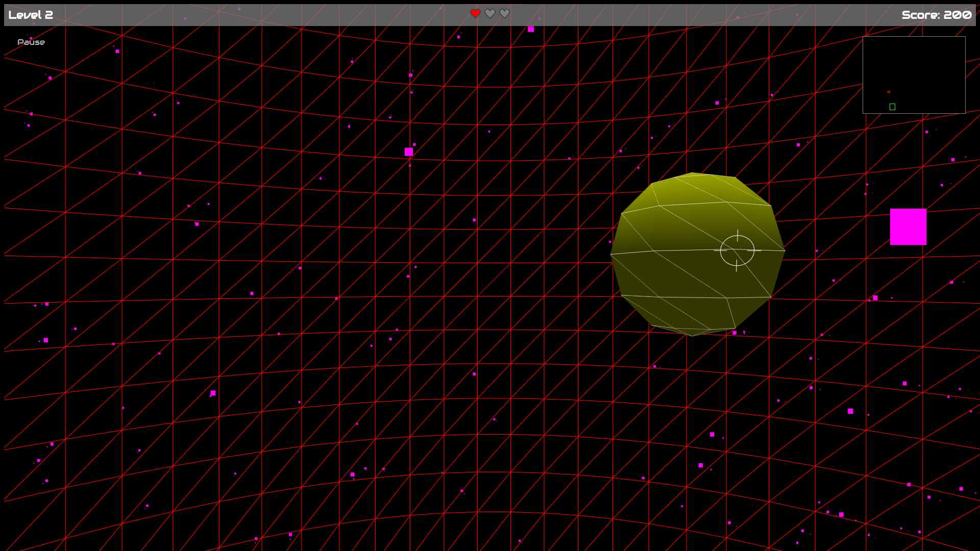Click the green square marker on minimap
The image size is (980, 551).
892,107
